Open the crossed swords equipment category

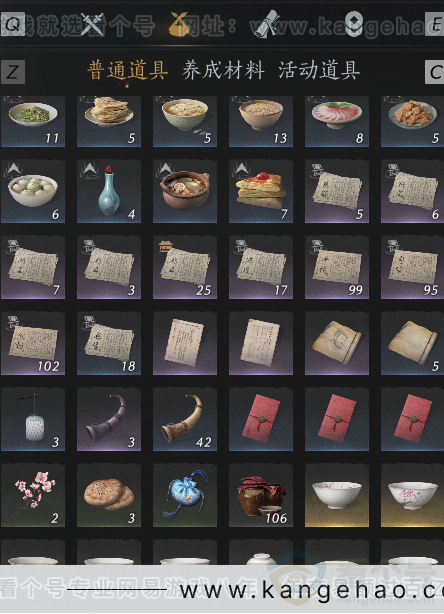tap(92, 24)
